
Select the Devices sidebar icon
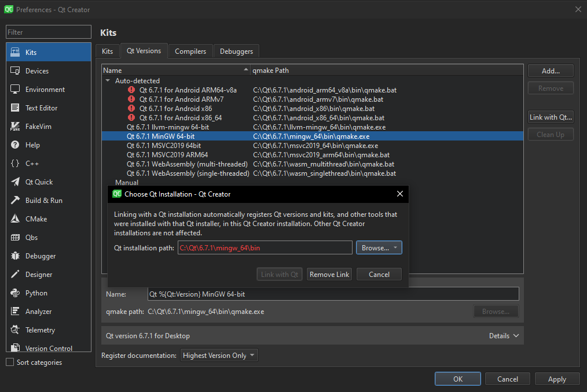[15, 71]
